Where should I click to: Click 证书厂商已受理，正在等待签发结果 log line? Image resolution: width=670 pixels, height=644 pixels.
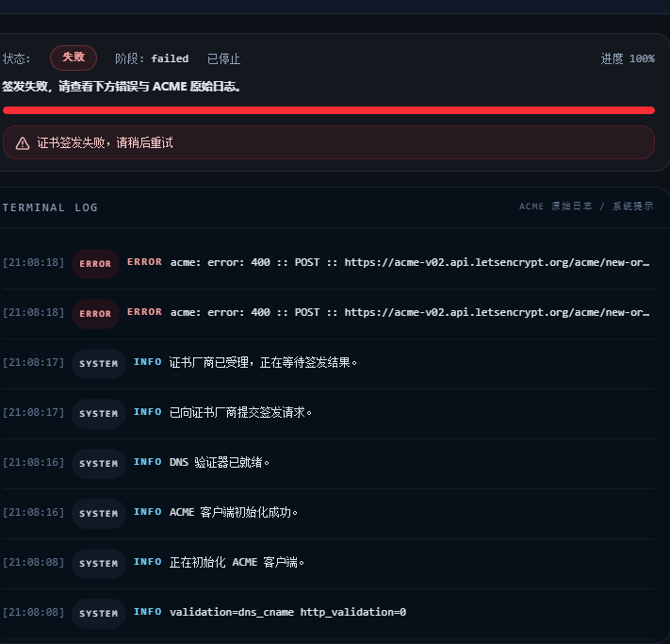click(263, 363)
